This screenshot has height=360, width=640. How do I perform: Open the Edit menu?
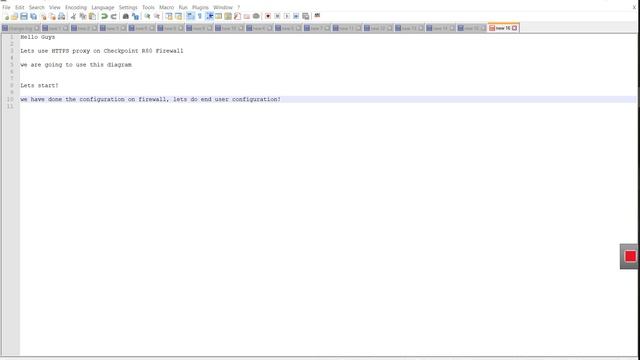point(20,7)
